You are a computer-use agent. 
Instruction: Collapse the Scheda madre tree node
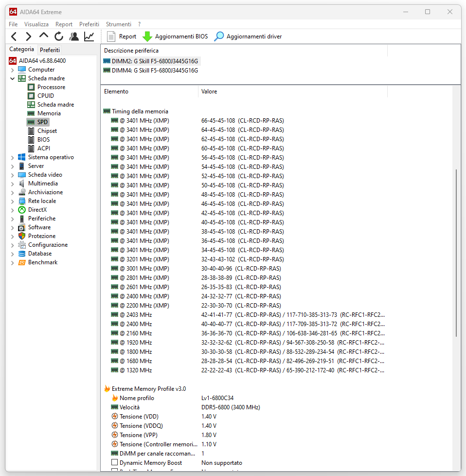(x=13, y=79)
